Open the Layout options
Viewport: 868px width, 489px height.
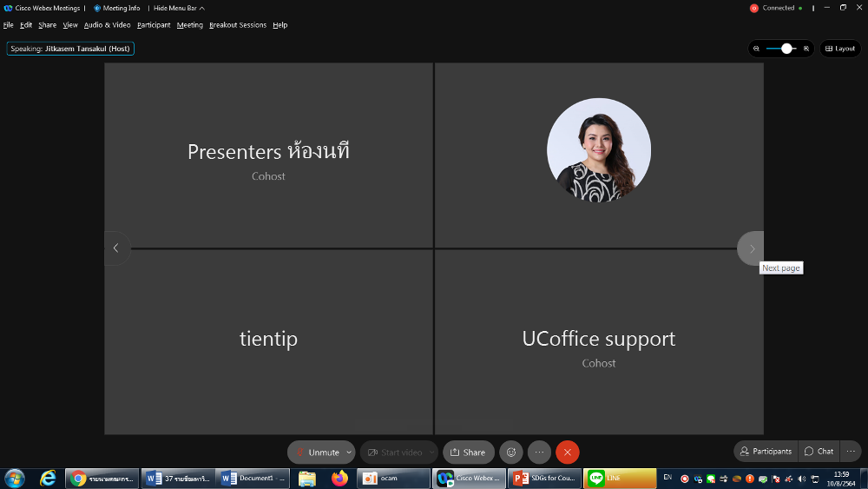[x=840, y=49]
